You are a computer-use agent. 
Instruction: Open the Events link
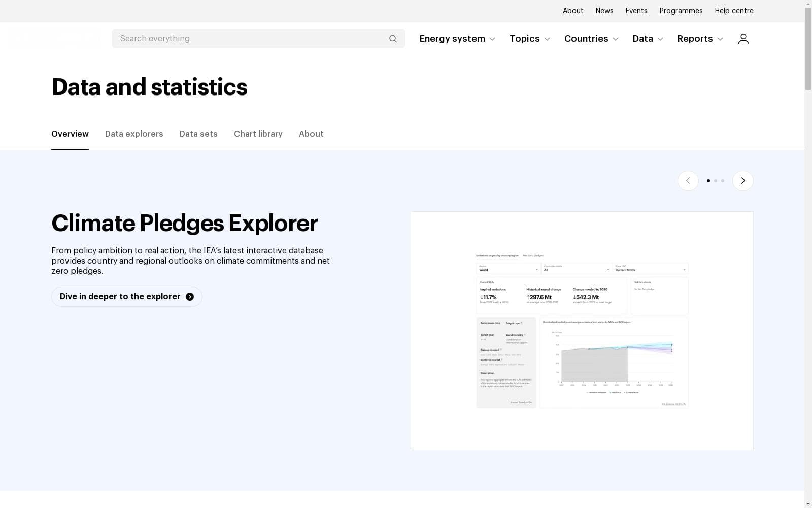point(636,11)
